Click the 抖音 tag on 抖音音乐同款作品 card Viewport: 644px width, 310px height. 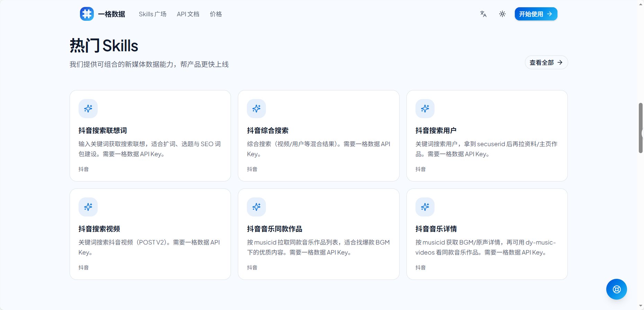coord(252,267)
